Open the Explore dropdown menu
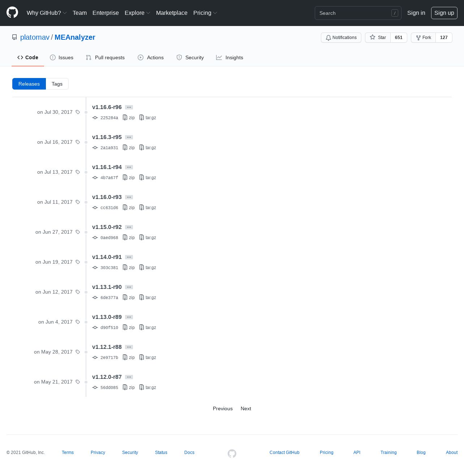464x476 pixels. click(x=137, y=13)
